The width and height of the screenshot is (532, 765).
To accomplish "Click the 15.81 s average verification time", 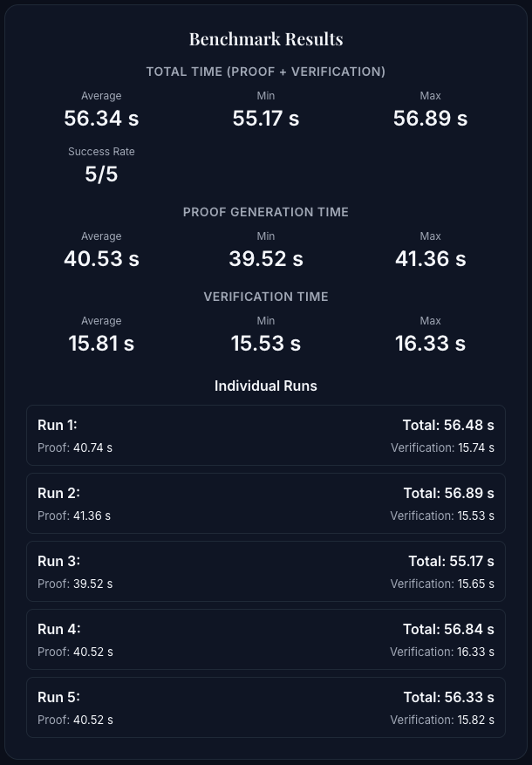I will 101,344.
